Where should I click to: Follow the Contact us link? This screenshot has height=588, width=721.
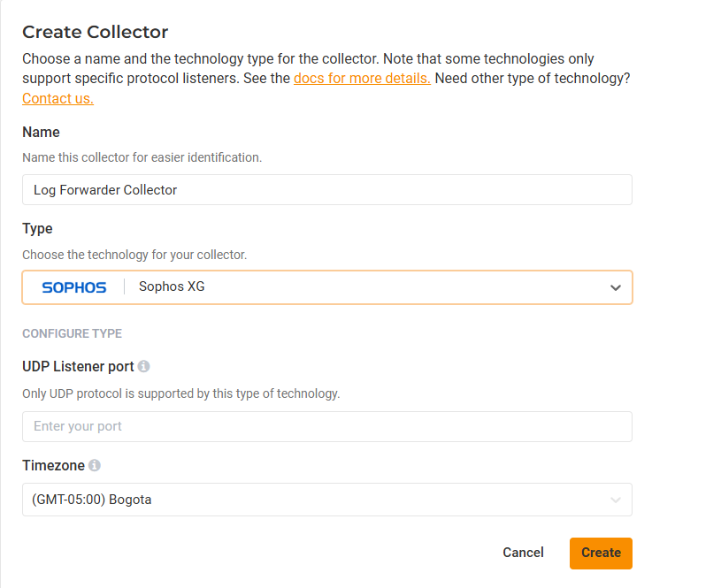(x=58, y=98)
